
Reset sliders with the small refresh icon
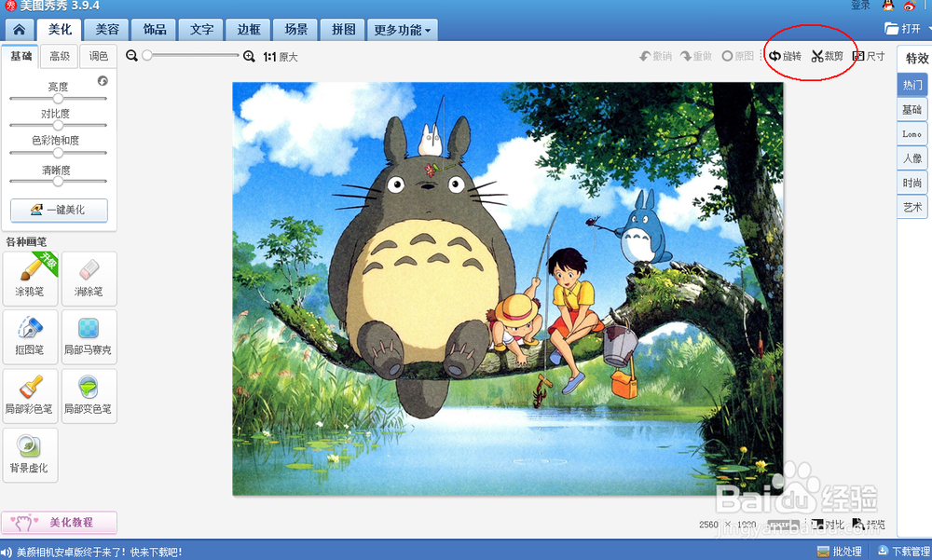pos(103,81)
